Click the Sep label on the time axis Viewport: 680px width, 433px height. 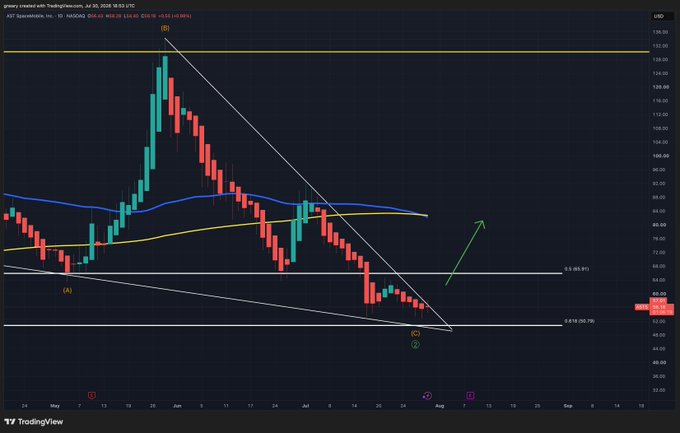tap(568, 406)
